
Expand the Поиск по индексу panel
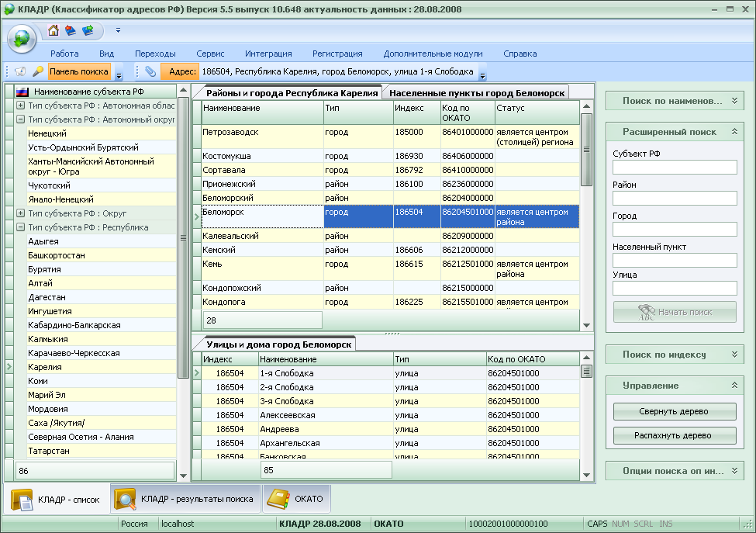[x=675, y=355]
